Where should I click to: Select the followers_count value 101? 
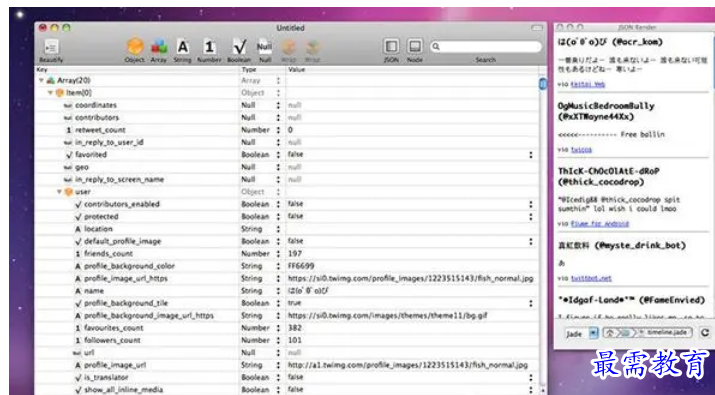295,340
